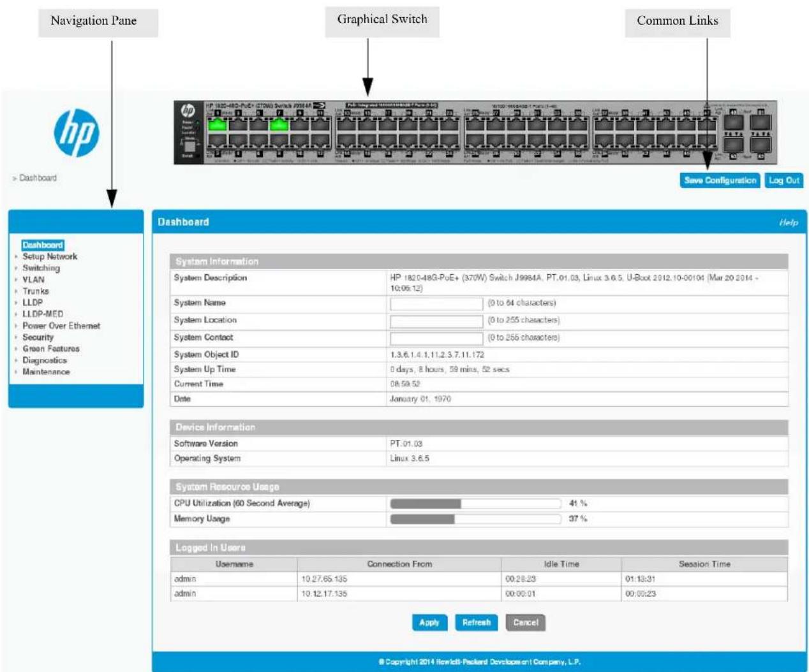Image resolution: width=809 pixels, height=672 pixels.
Task: Select the first green active port on the switch
Action: 218,124
